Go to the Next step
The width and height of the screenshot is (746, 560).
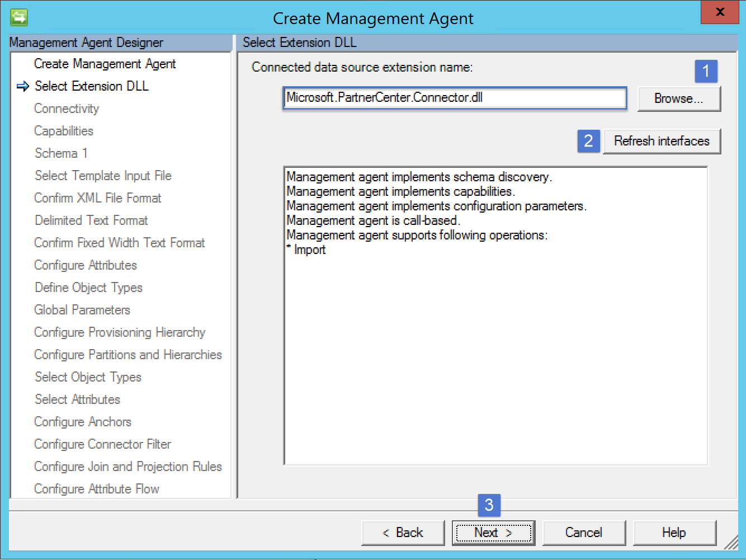493,533
